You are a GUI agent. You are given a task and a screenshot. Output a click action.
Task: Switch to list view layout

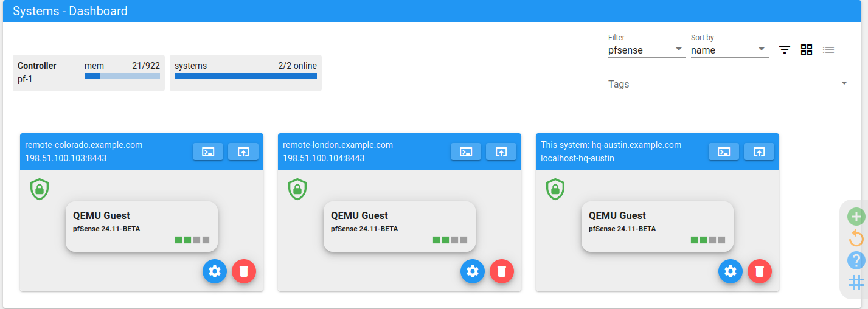click(828, 50)
